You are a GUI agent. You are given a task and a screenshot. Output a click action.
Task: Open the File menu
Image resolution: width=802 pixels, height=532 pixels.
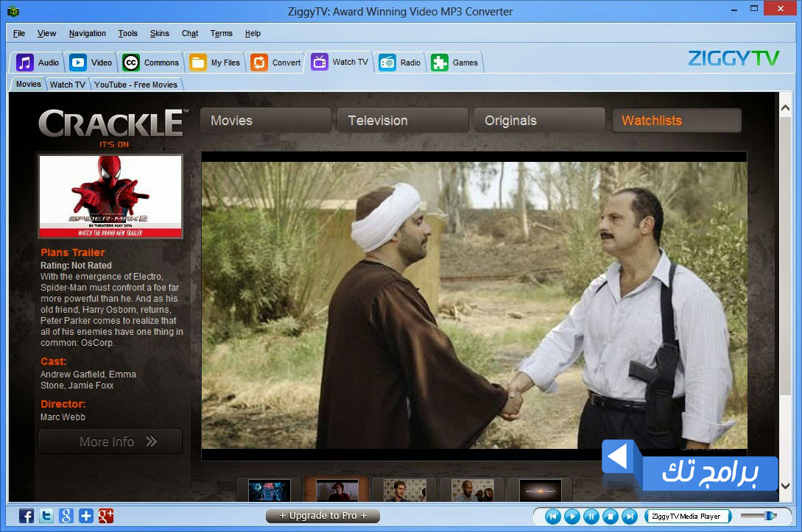(19, 33)
